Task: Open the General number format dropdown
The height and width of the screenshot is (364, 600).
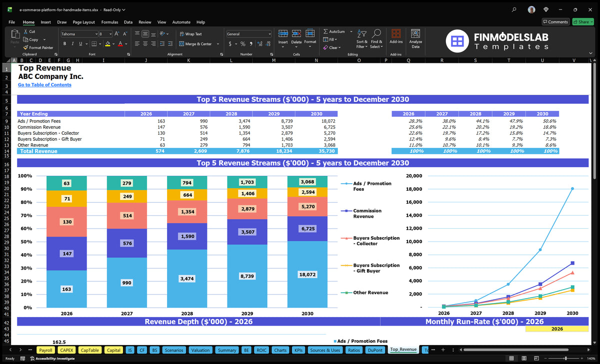Action: coord(269,34)
